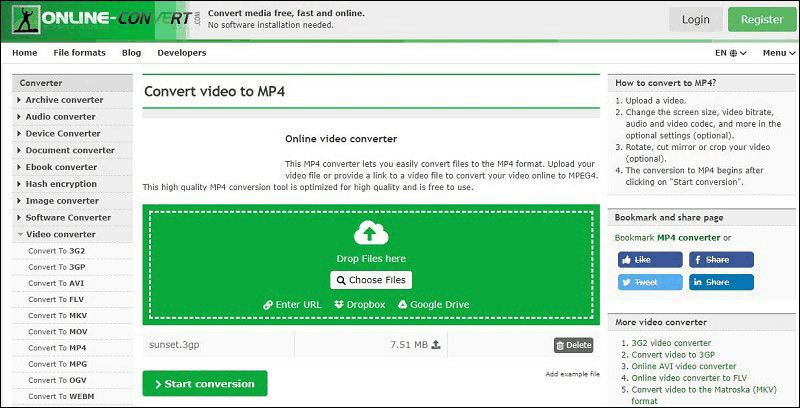Viewport: 800px width, 408px height.
Task: Delete the sunset.3gp file
Action: click(x=573, y=345)
